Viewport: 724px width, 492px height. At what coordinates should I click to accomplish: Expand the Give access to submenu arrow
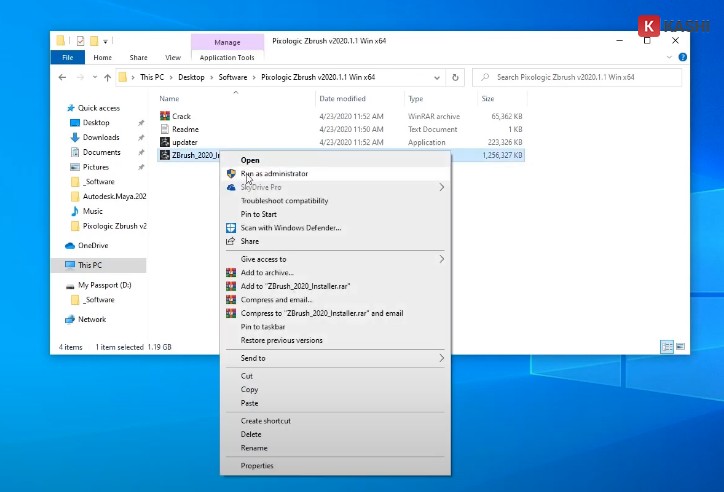pyautogui.click(x=442, y=259)
